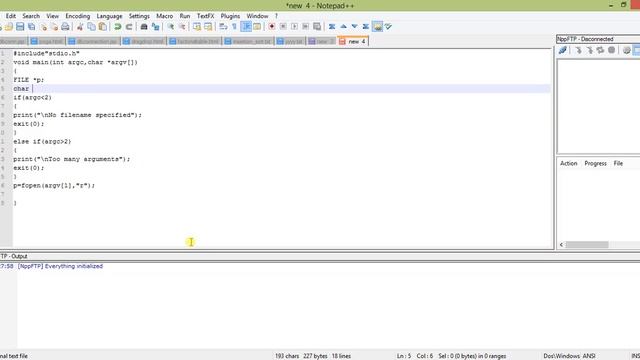Open Find with the binoculars icon
640x360 pixels.
coord(144,27)
